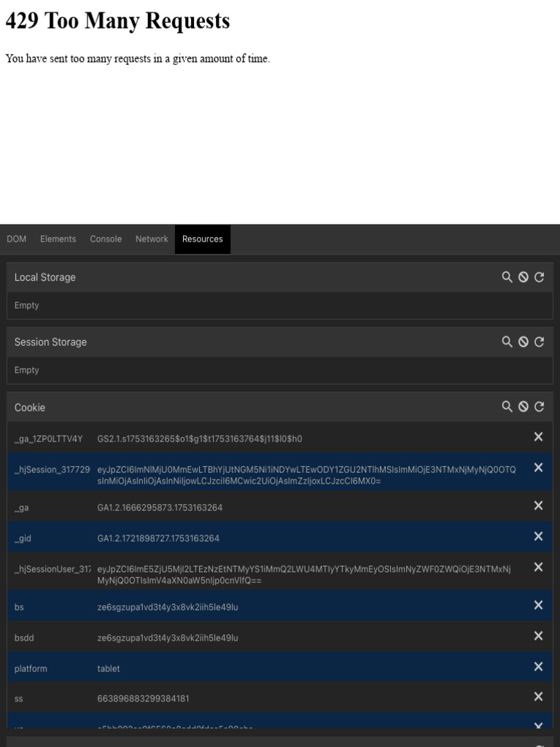Viewport: 560px width, 747px height.
Task: Delete the platform cookie
Action: click(x=539, y=667)
